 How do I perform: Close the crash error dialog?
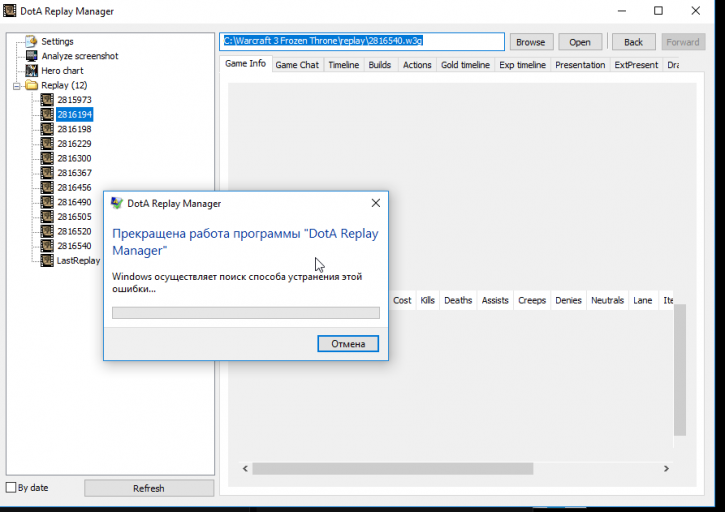(376, 203)
